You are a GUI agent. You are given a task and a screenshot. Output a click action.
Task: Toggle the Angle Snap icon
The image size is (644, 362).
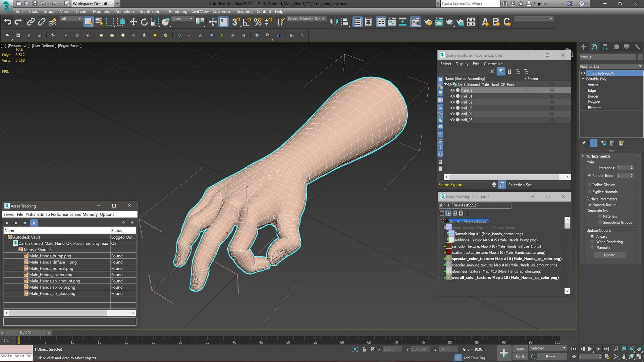pyautogui.click(x=247, y=22)
